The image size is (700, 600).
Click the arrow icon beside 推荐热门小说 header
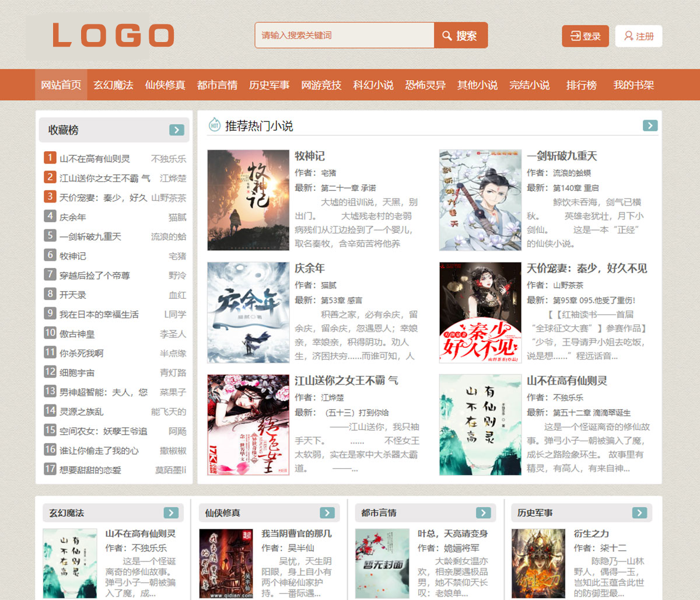click(649, 125)
